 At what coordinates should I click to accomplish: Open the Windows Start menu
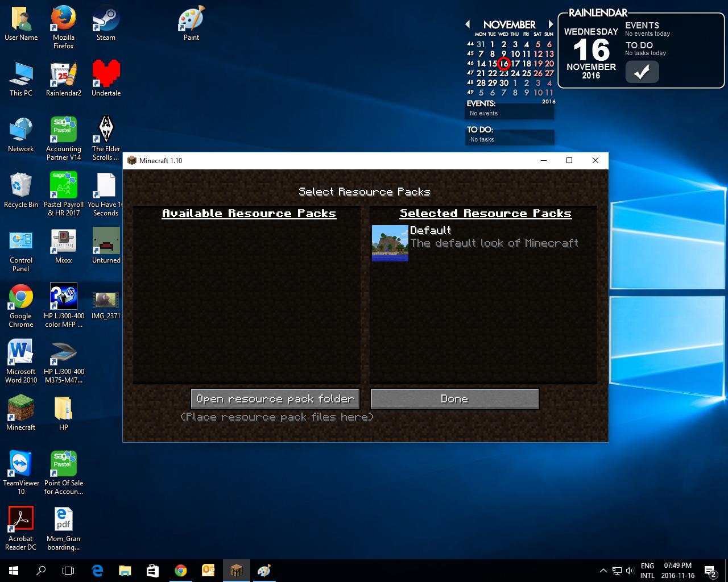pyautogui.click(x=14, y=571)
